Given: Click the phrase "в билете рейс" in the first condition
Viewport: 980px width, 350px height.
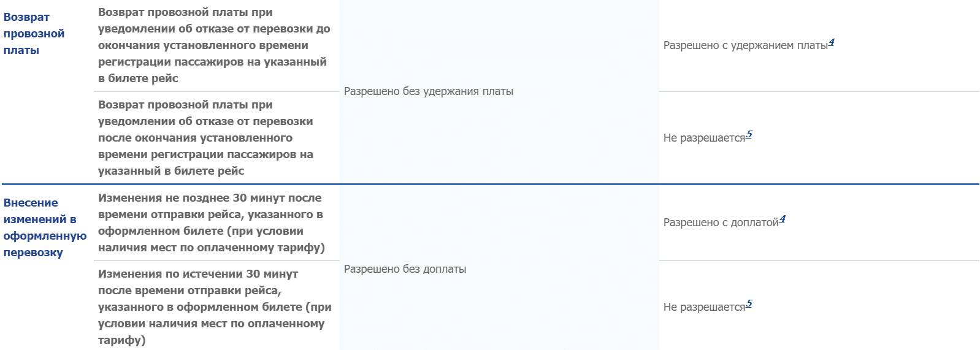Looking at the screenshot, I should 138,78.
